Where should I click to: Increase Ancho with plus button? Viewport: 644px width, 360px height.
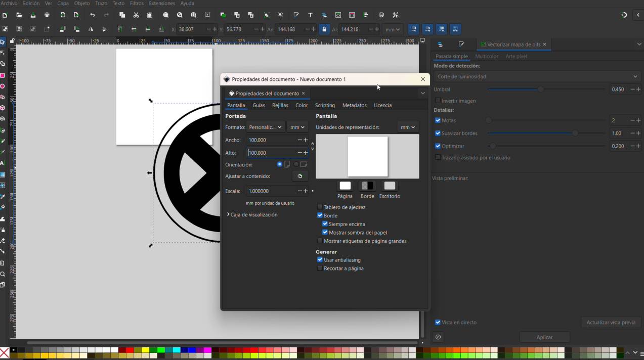[x=306, y=140]
